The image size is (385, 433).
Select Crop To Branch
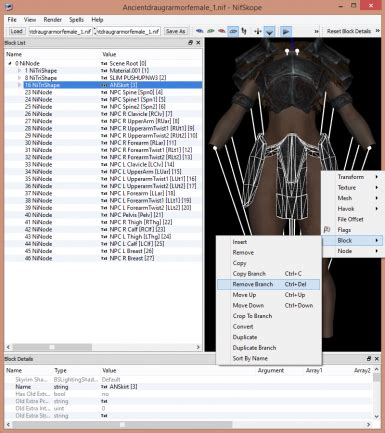pyautogui.click(x=268, y=316)
